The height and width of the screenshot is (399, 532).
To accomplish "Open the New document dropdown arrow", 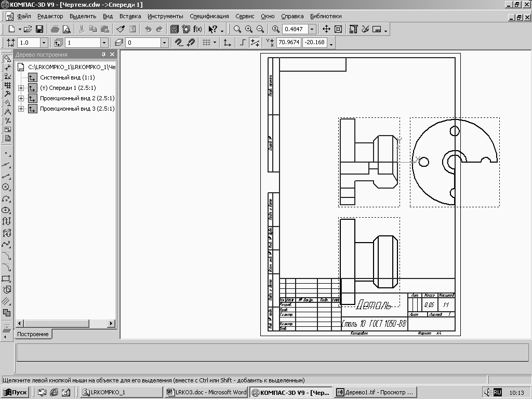I will click(20, 29).
